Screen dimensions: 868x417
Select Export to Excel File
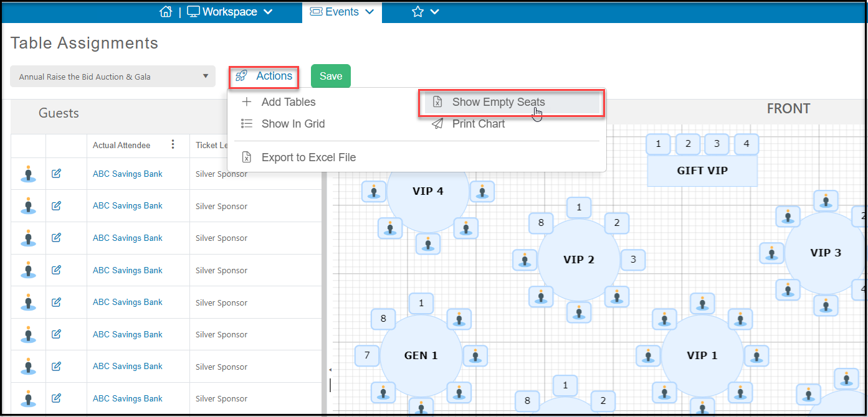pos(308,157)
